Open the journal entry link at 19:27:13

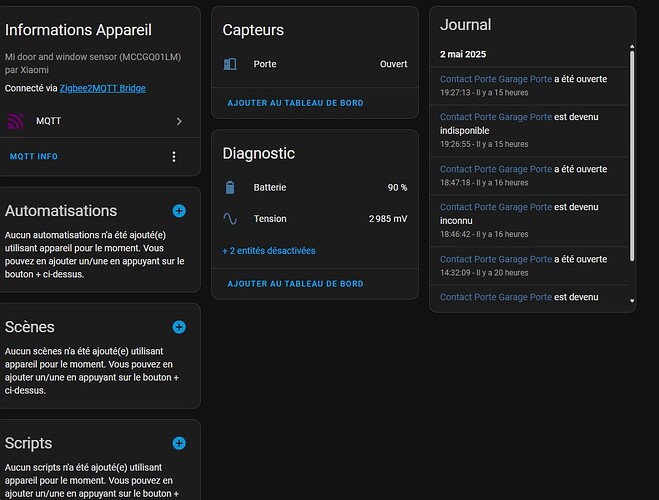click(x=496, y=79)
